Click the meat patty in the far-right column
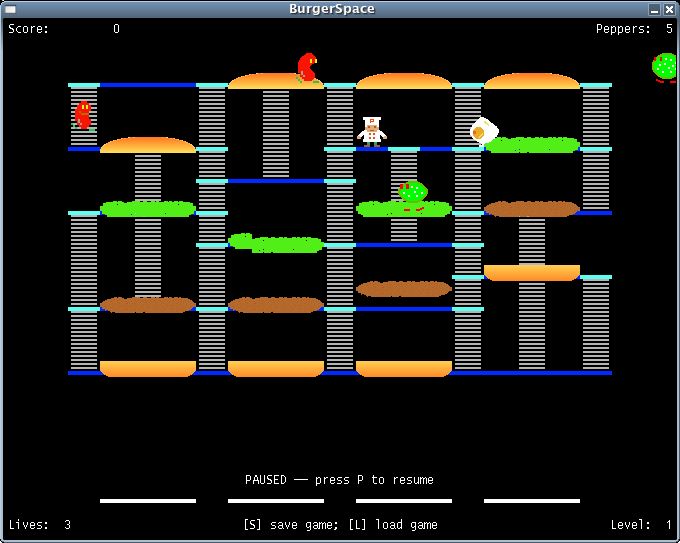Image resolution: width=680 pixels, height=543 pixels. (532, 209)
